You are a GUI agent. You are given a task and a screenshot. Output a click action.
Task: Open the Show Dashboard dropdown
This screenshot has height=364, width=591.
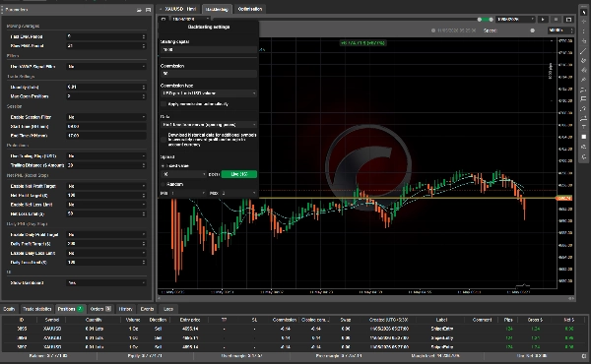tap(106, 282)
